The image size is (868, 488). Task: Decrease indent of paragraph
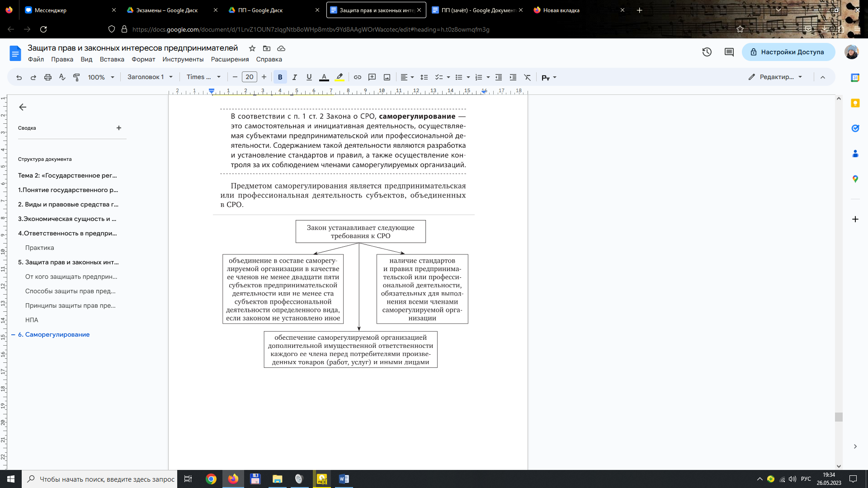pyautogui.click(x=499, y=77)
